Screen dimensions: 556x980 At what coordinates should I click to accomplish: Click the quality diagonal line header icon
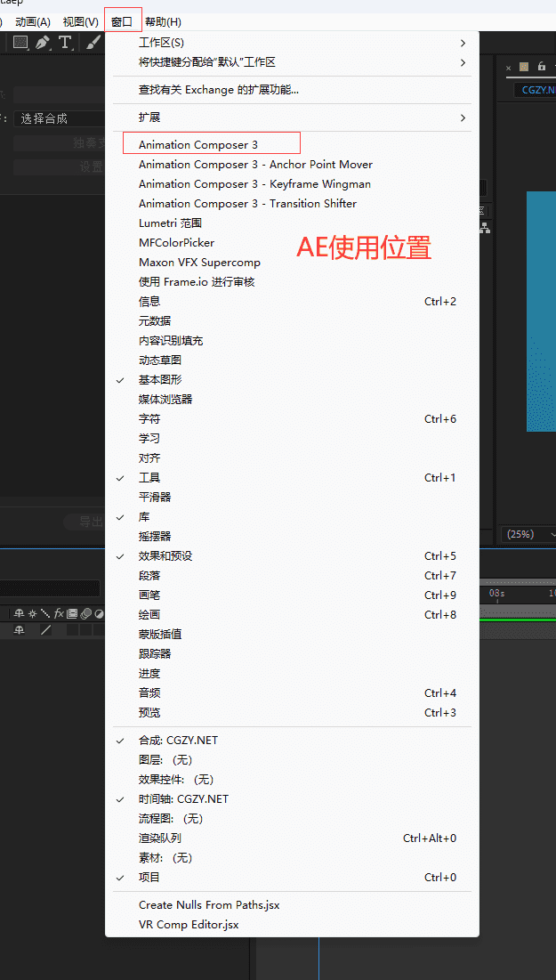(45, 613)
